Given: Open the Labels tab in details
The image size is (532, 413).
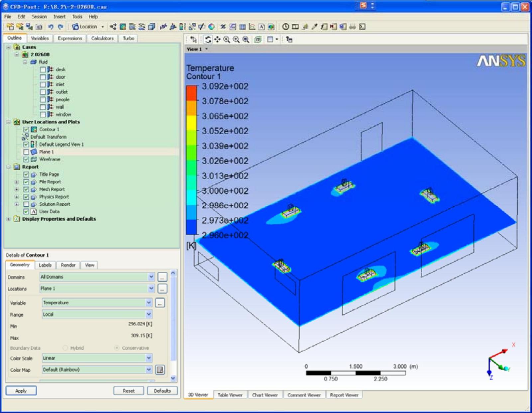Looking at the screenshot, I should [45, 265].
